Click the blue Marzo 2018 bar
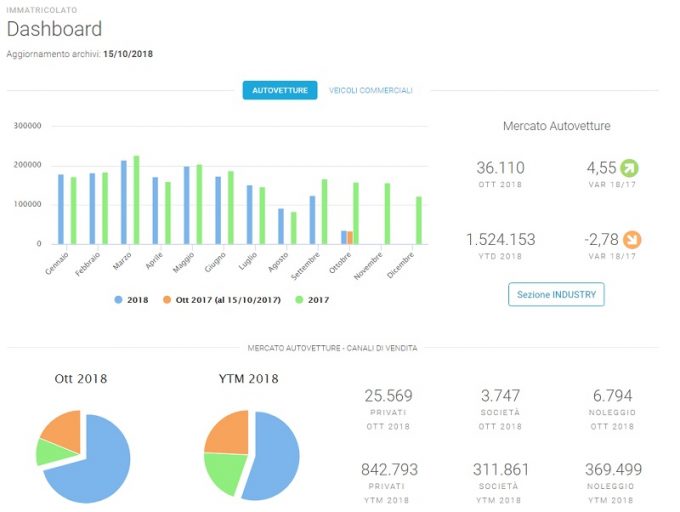 point(124,202)
